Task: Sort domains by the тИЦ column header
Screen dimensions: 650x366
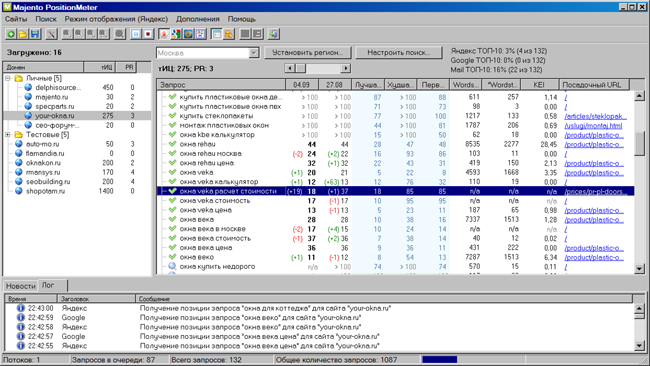Action: coord(99,67)
